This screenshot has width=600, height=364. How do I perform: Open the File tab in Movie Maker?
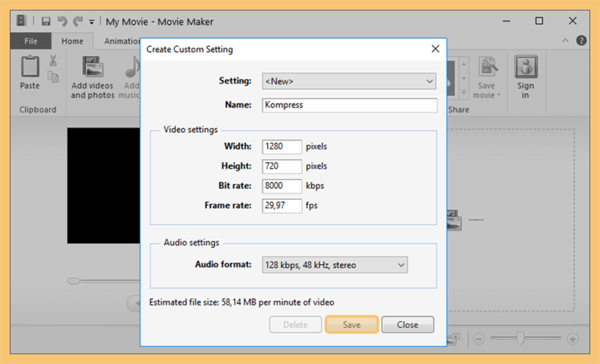point(30,41)
